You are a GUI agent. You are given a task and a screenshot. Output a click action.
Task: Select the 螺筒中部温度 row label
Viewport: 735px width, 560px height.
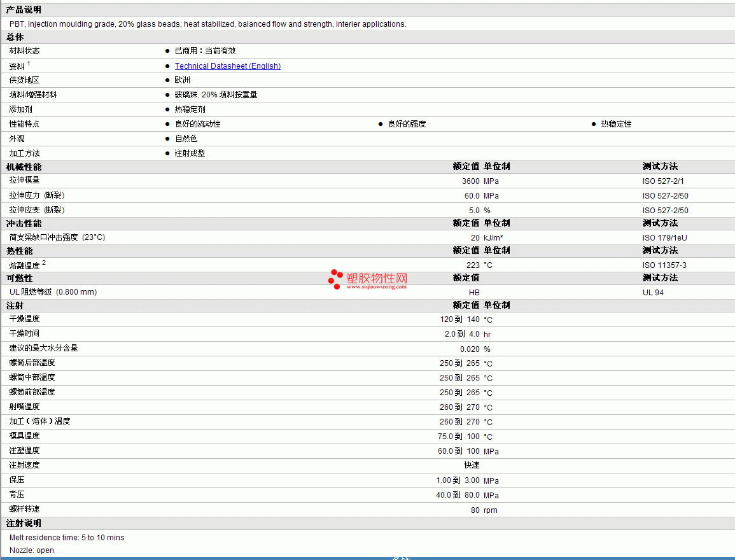[x=32, y=377]
